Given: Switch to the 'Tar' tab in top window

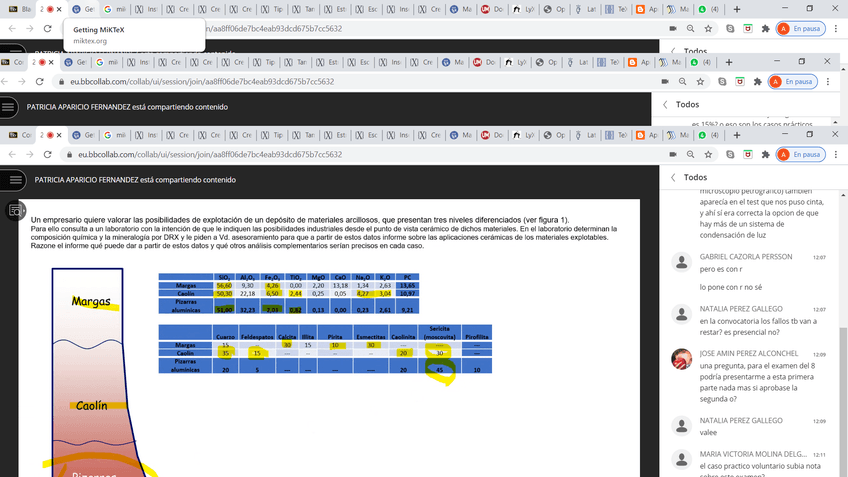Looking at the screenshot, I should tap(304, 9).
